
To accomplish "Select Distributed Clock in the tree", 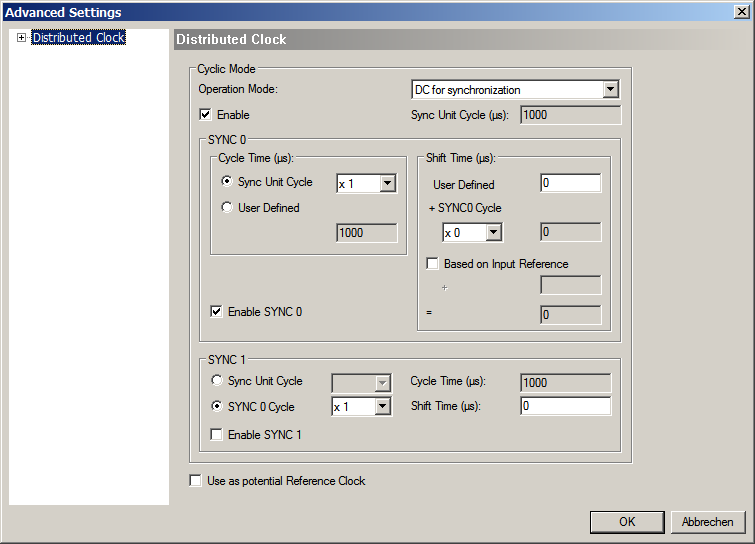I will click(x=78, y=38).
